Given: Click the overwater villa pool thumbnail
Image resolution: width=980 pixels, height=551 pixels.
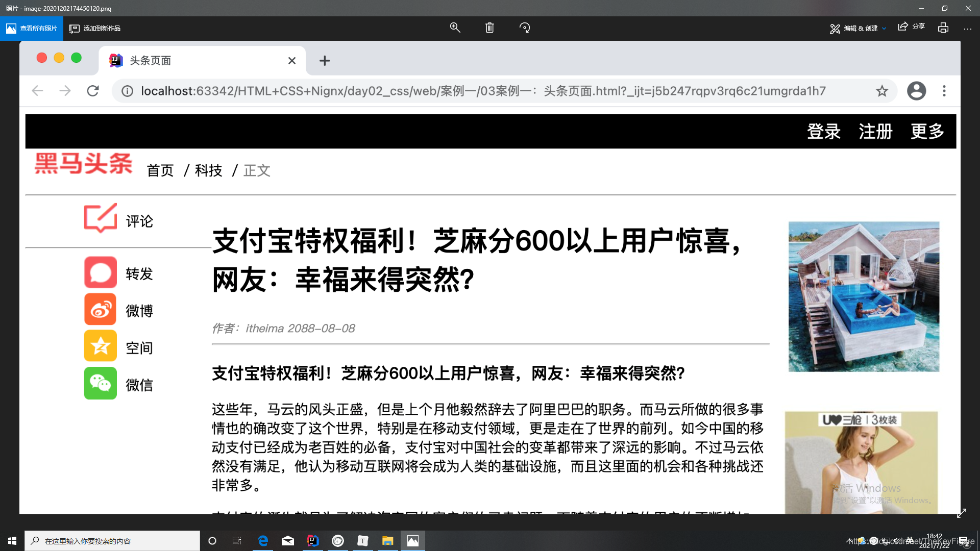Looking at the screenshot, I should (864, 296).
